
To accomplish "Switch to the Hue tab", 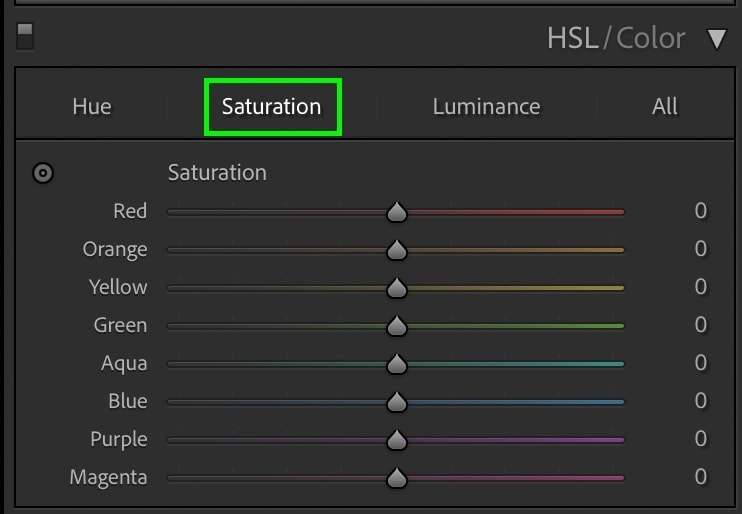I will [92, 106].
